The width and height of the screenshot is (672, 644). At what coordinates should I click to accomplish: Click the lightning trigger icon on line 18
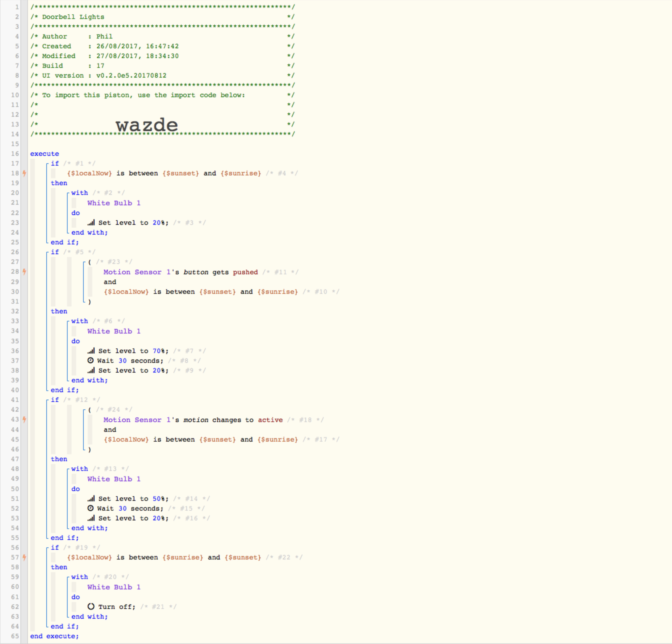[24, 173]
